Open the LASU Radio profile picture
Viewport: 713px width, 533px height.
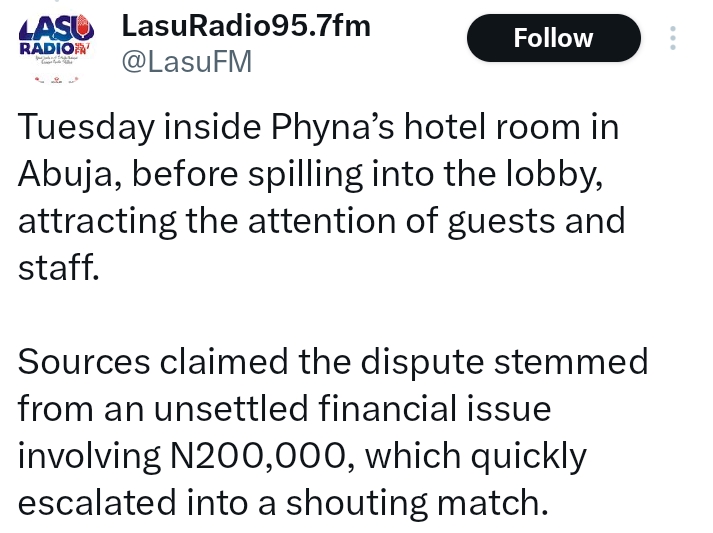(56, 42)
